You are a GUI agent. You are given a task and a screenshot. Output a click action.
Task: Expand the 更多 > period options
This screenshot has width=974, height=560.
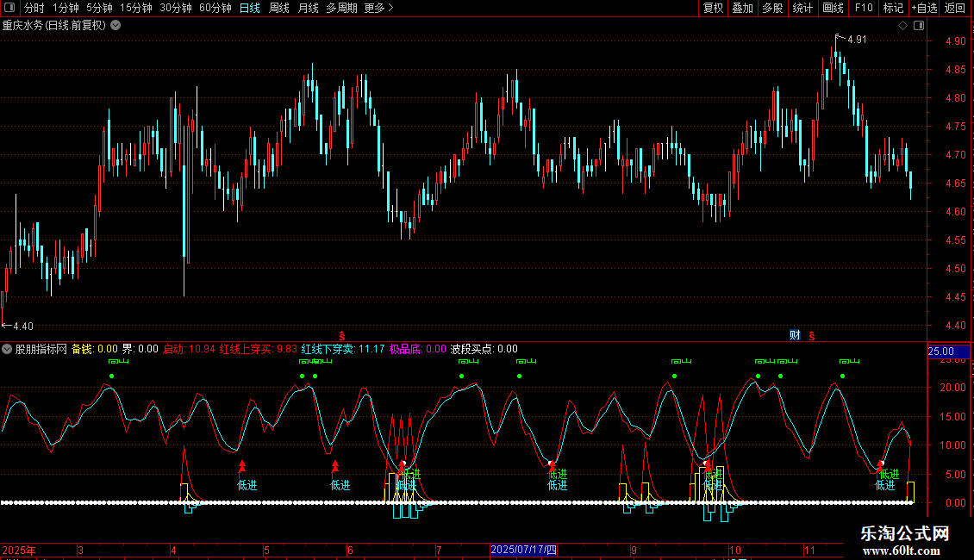click(x=378, y=8)
